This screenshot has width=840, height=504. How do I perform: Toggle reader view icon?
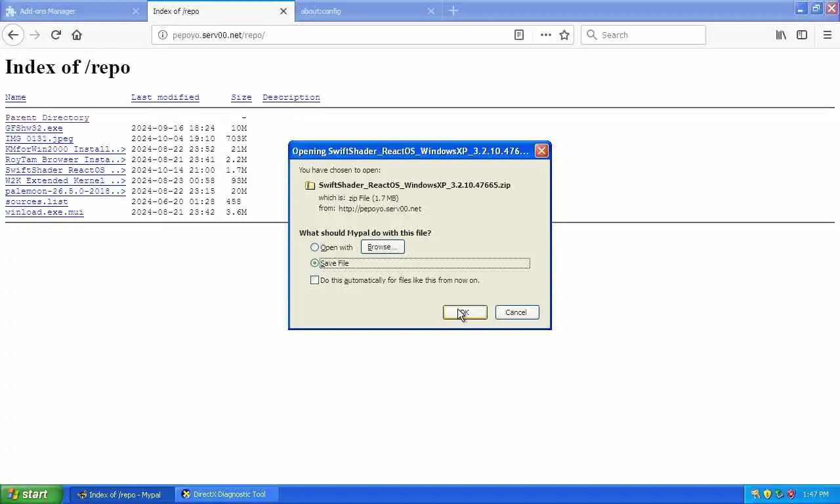point(519,35)
